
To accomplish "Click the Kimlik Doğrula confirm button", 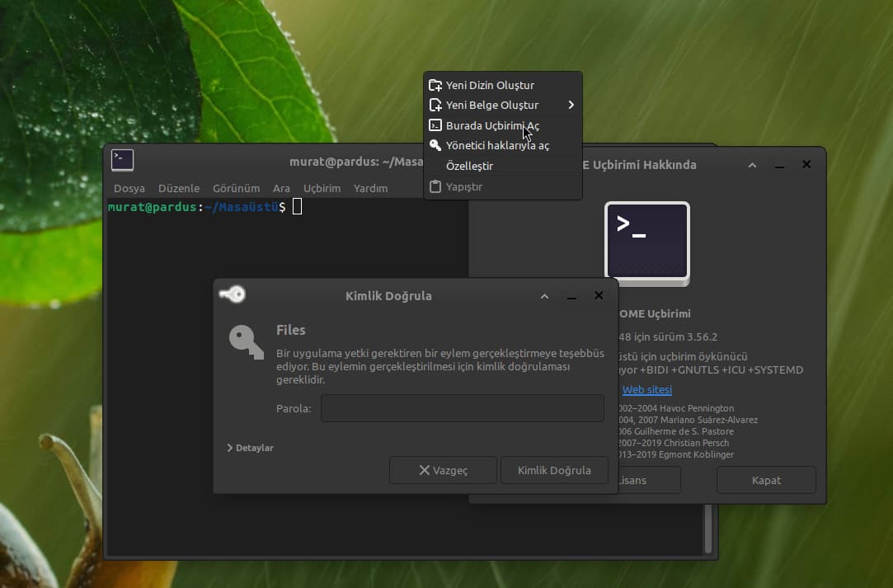I will point(554,470).
